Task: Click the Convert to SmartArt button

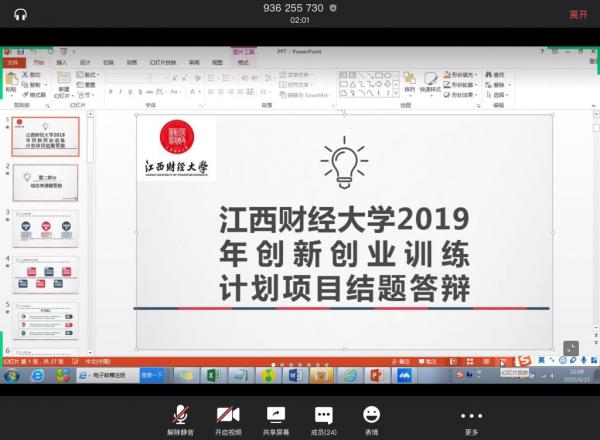Action: [x=305, y=95]
